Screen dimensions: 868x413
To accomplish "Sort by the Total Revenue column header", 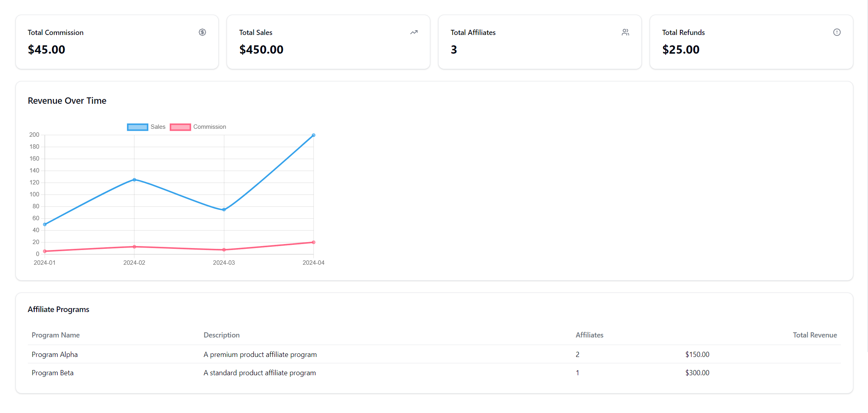I will pos(815,335).
